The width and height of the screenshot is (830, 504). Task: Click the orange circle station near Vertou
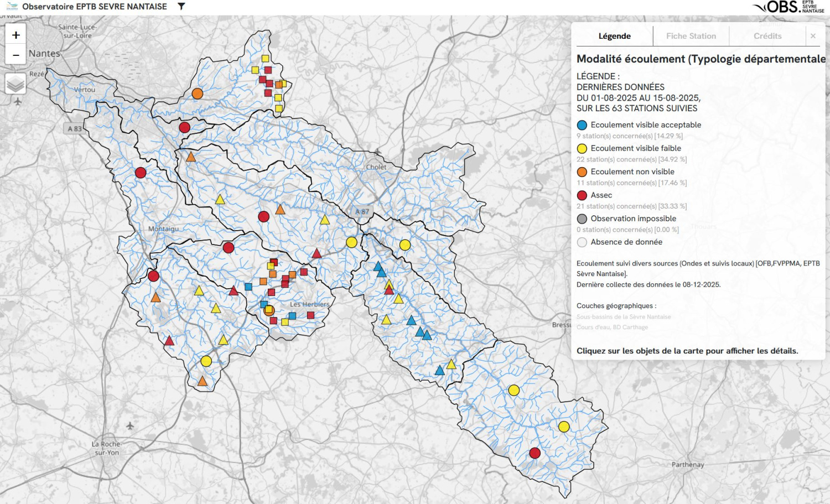[197, 93]
